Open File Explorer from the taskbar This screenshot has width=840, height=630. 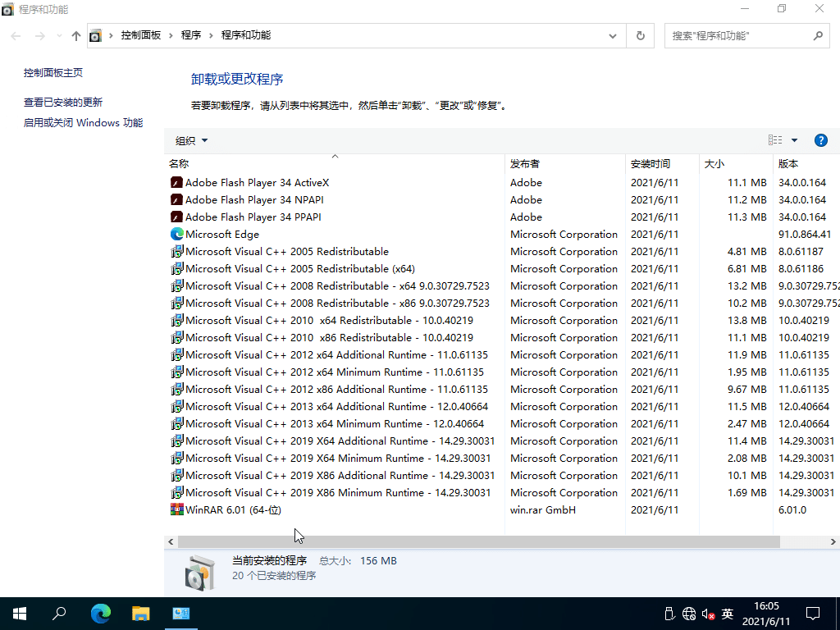coord(140,614)
